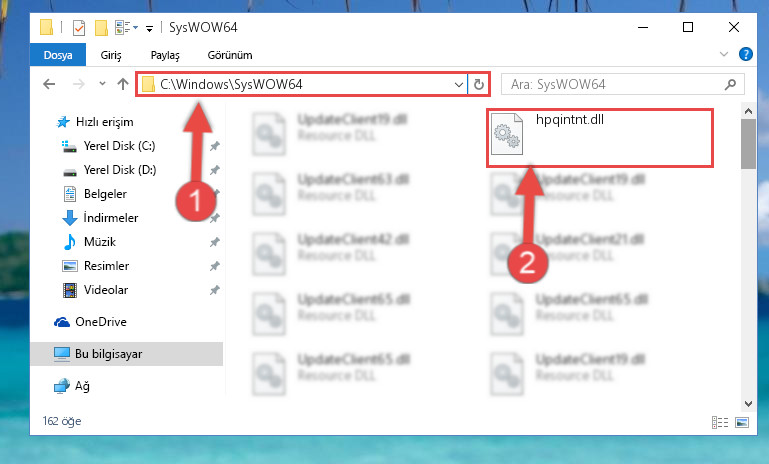Open İndirmeler in Quick access
769x464 pixels.
click(x=111, y=218)
